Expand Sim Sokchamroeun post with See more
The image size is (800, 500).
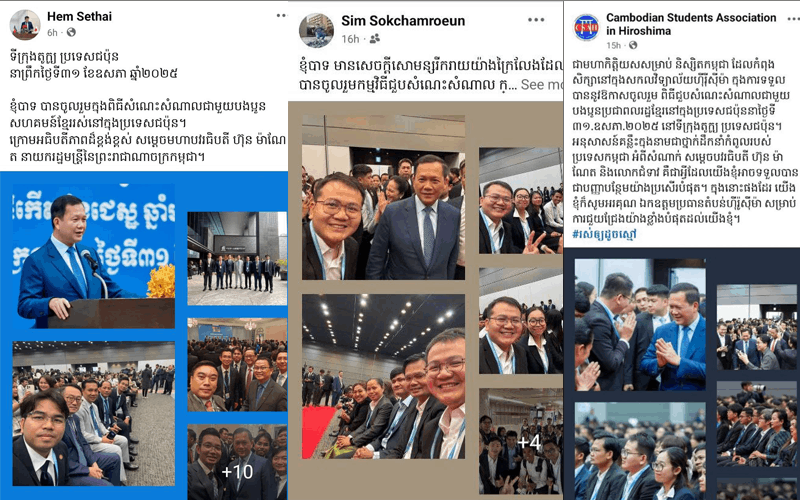tap(541, 84)
